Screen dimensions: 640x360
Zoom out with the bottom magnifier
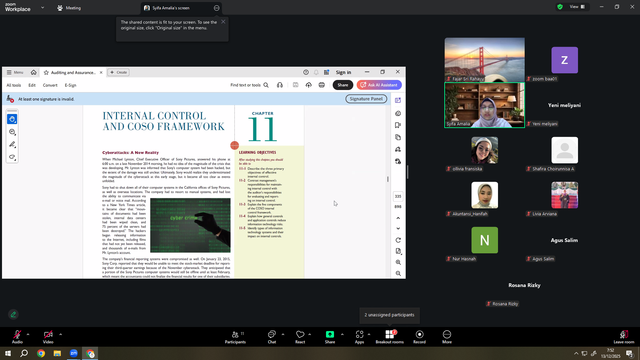pyautogui.click(x=398, y=273)
